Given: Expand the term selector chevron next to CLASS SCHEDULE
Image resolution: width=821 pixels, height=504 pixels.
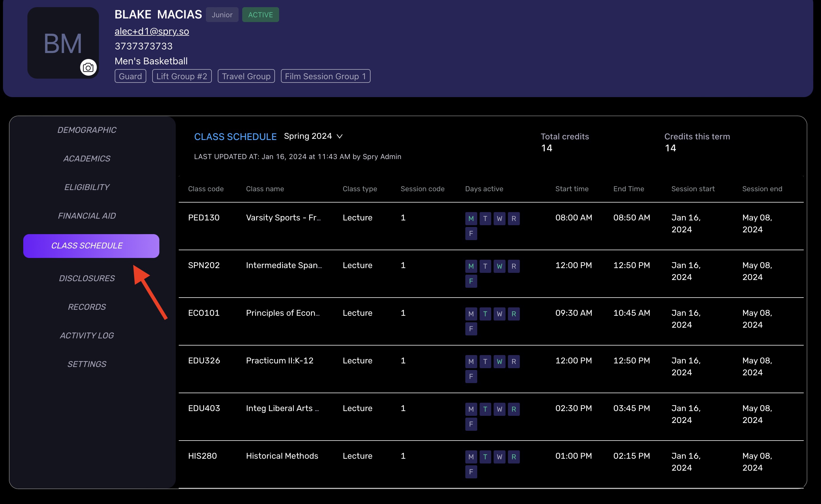Looking at the screenshot, I should [340, 136].
